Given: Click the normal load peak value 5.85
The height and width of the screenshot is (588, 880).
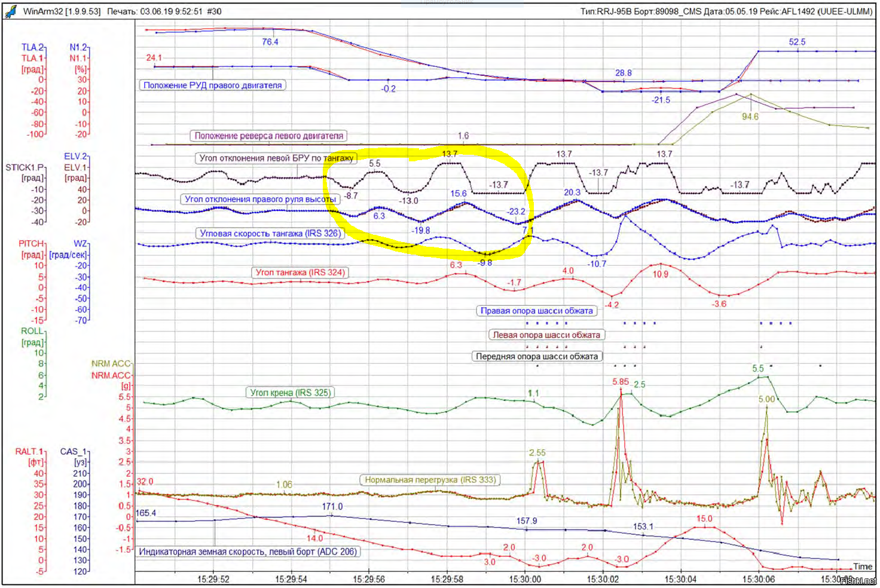Looking at the screenshot, I should point(621,382).
